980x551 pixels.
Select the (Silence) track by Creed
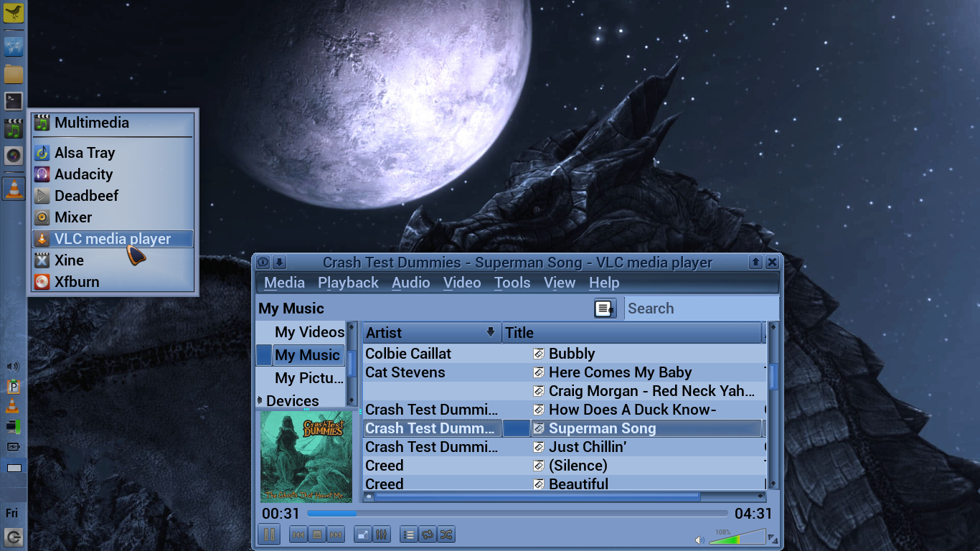(x=564, y=466)
